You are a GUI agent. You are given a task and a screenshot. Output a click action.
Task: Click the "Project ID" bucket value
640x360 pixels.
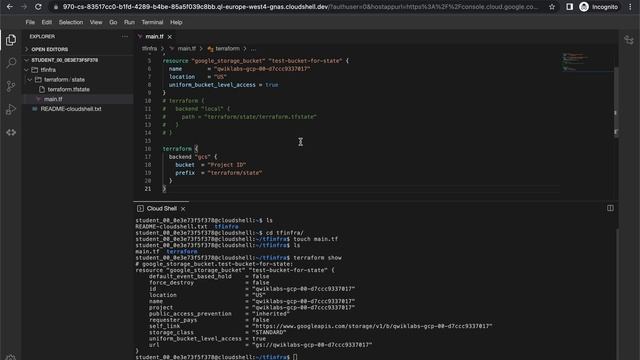coord(227,165)
